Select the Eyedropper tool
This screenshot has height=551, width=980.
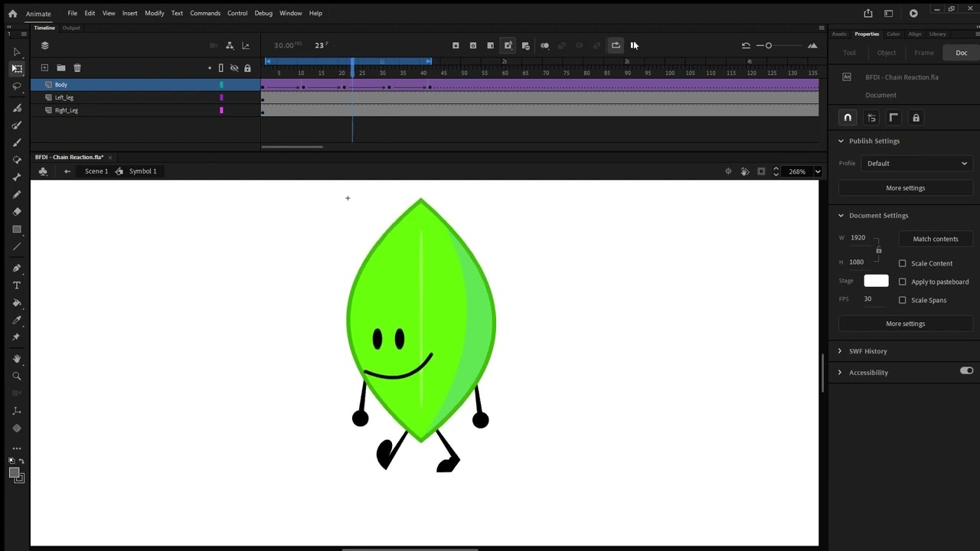coord(17,321)
